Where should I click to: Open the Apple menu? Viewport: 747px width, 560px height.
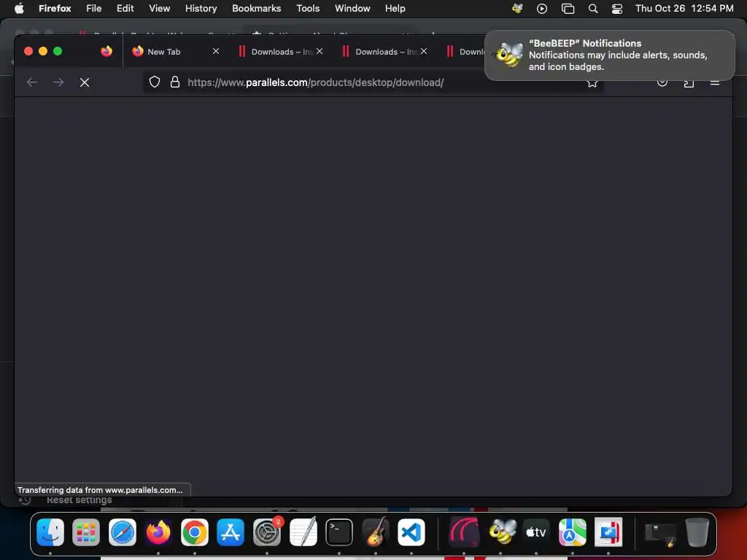pos(19,8)
